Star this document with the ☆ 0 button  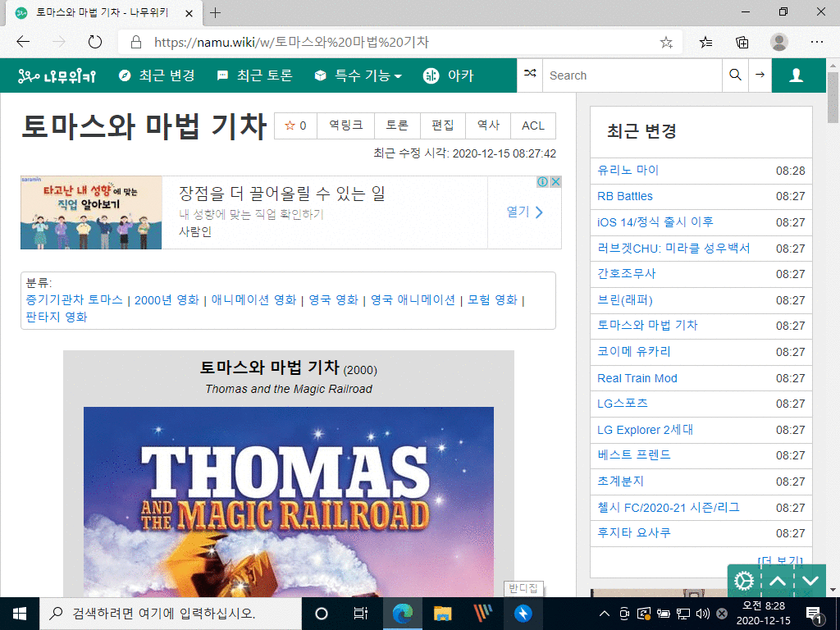[295, 126]
